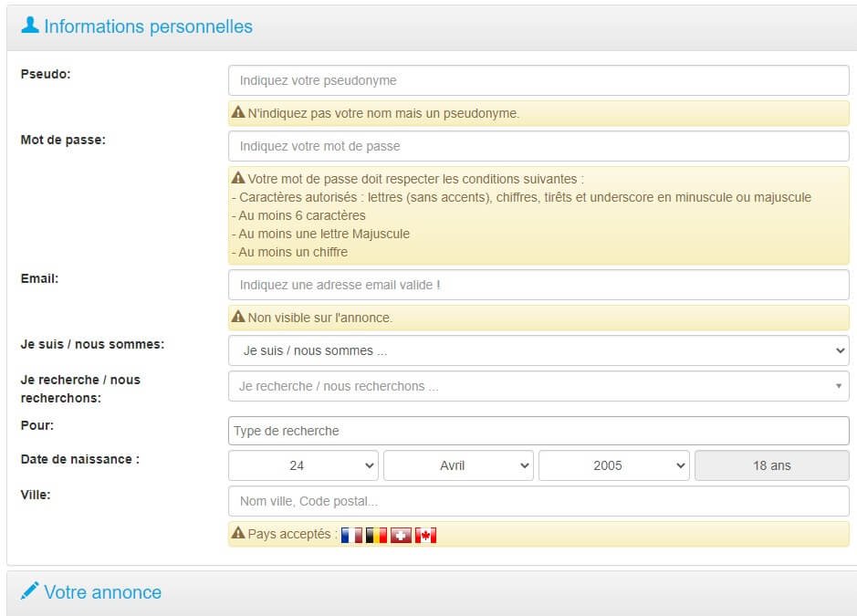Click the pencil icon beside Votre annonce
The image size is (857, 616).
(28, 591)
